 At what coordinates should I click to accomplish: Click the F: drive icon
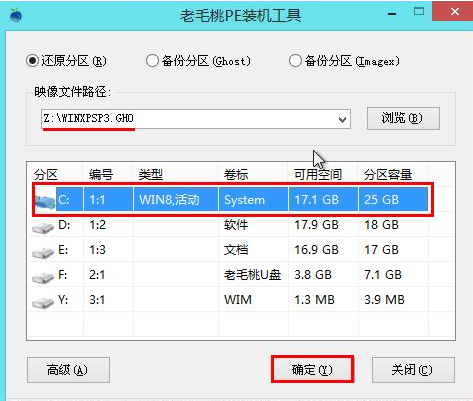click(x=43, y=278)
